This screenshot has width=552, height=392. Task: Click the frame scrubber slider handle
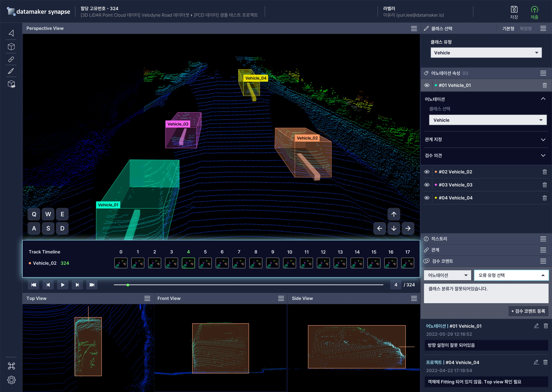128,285
